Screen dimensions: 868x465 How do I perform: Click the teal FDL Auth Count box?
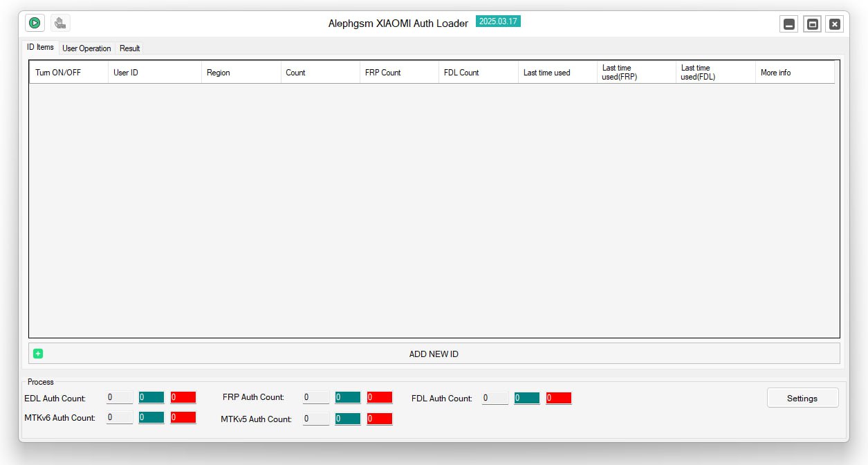pyautogui.click(x=527, y=398)
